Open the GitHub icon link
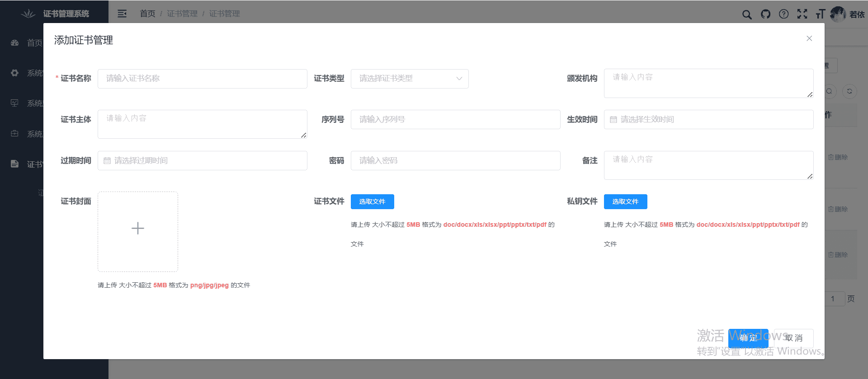This screenshot has width=868, height=379. pos(765,14)
